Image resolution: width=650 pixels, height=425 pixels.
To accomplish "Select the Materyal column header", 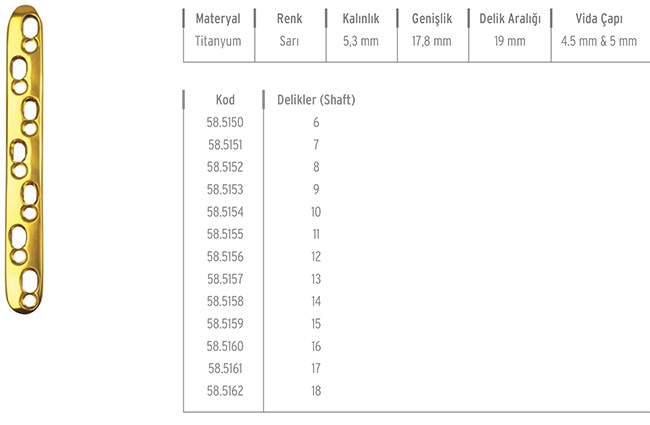I will coord(218,19).
